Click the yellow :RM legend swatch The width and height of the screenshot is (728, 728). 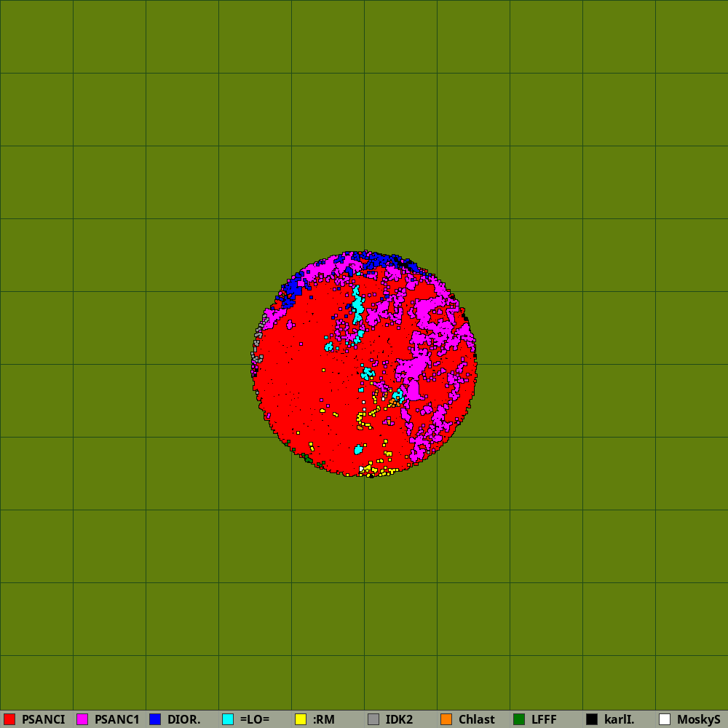coord(301,719)
